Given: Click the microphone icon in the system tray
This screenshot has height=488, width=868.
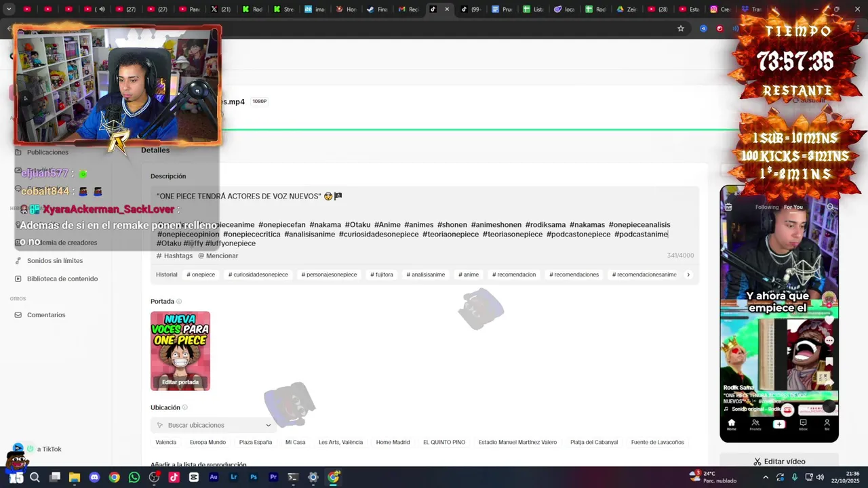Looking at the screenshot, I should [795, 477].
